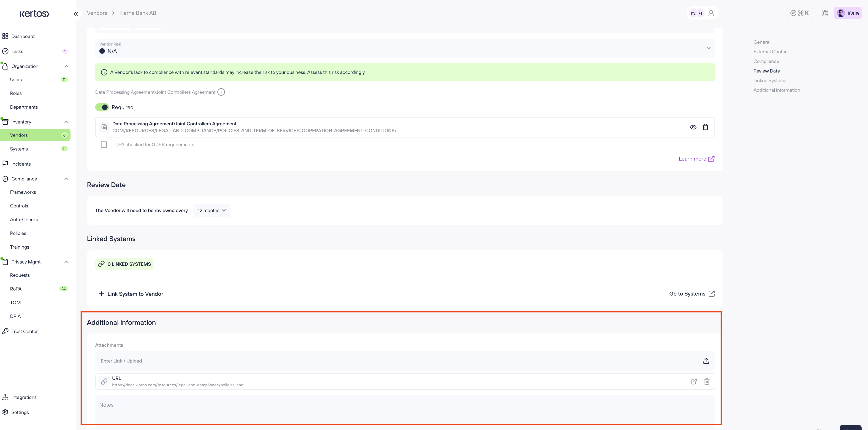Viewport: 868px width, 430px height.
Task: Open the Incidents page
Action: pyautogui.click(x=21, y=164)
